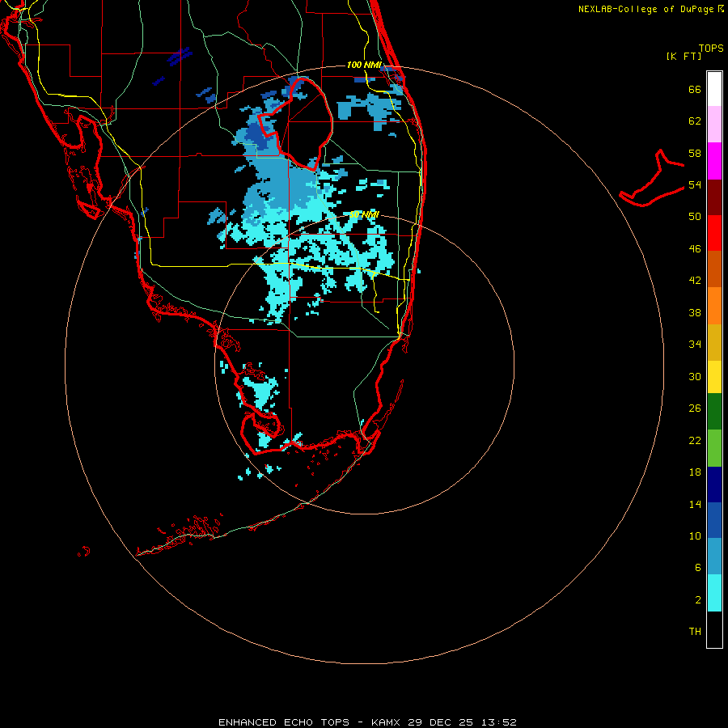The image size is (728, 728).
Task: Click the navy 22 kft legend swatch
Action: (714, 485)
